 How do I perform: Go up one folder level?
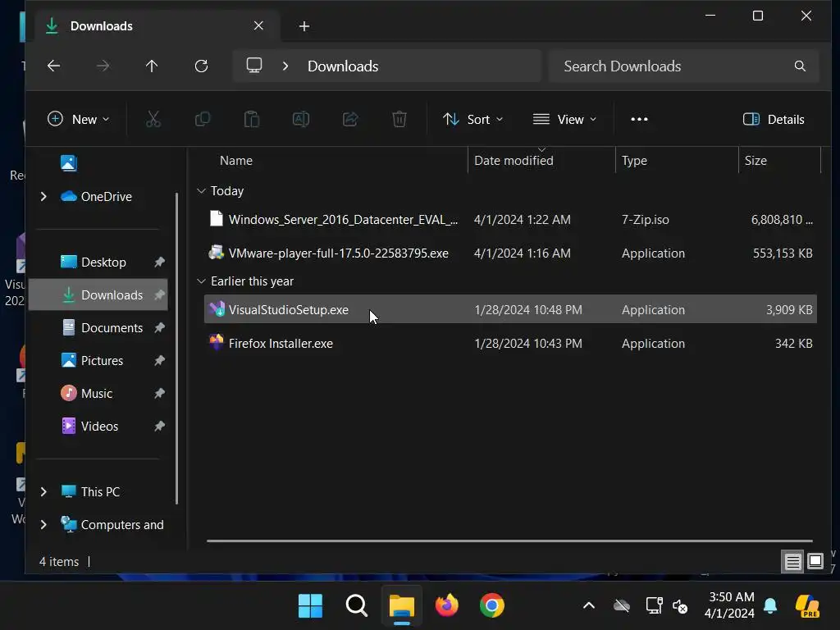(152, 66)
